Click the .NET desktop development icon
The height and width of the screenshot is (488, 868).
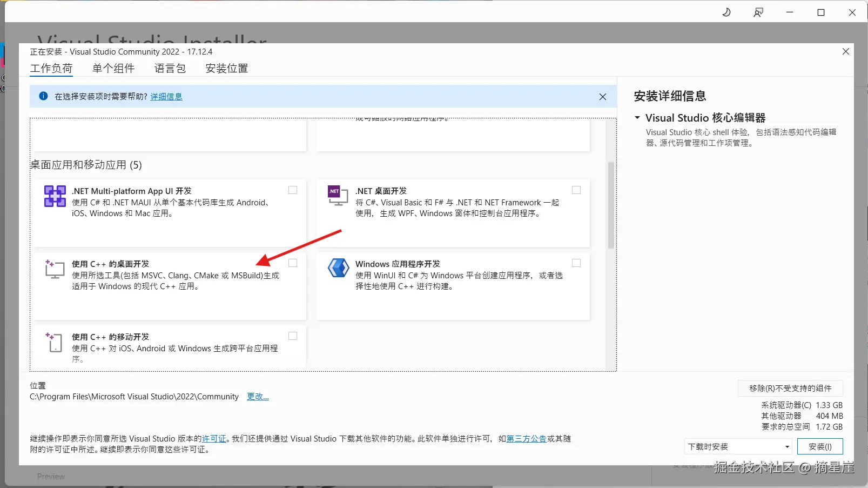click(x=338, y=195)
